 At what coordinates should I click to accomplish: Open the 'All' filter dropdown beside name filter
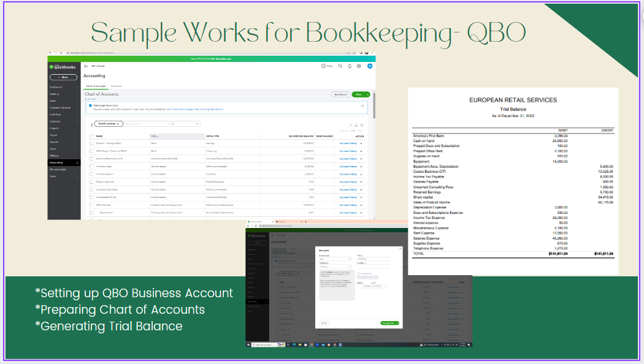click(x=185, y=124)
